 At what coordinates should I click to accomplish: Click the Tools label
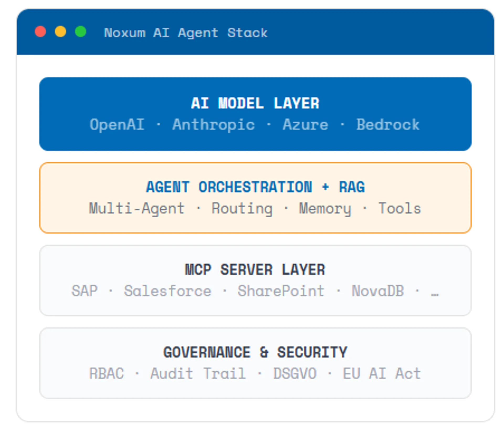tap(400, 209)
